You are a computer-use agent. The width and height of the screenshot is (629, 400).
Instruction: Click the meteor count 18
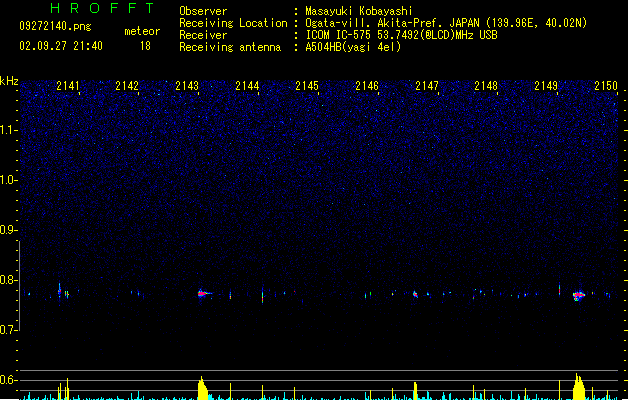point(145,46)
